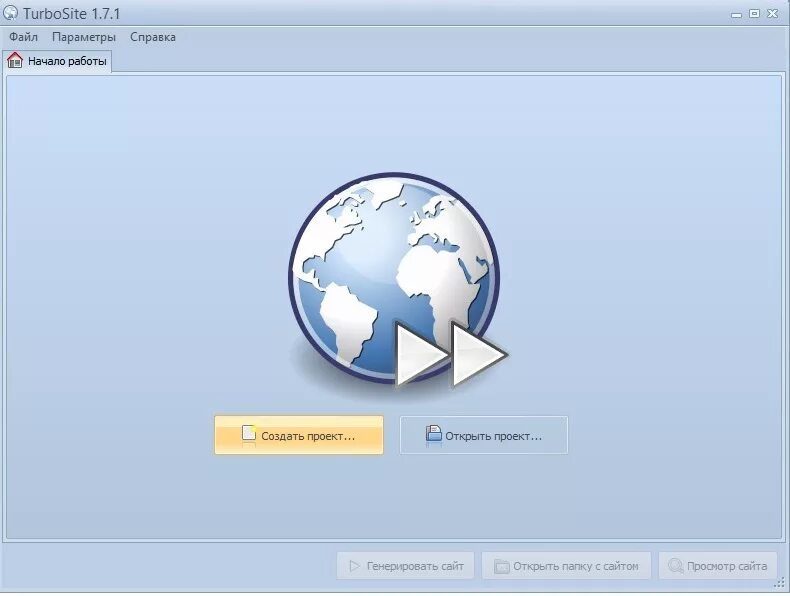This screenshot has width=790, height=596.
Task: Click the folder icon on Открыть папку с сайтом
Action: [x=501, y=566]
